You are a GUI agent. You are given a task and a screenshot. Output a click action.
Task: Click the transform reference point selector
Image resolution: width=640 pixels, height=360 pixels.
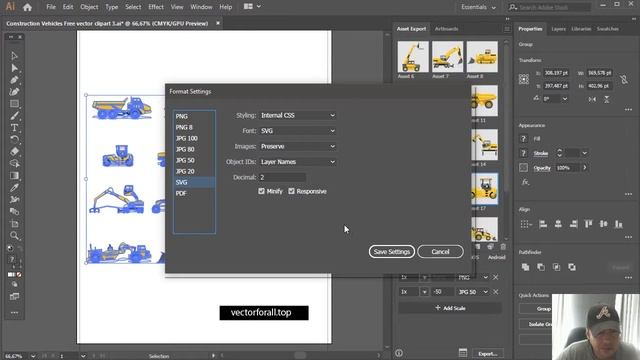pos(524,79)
